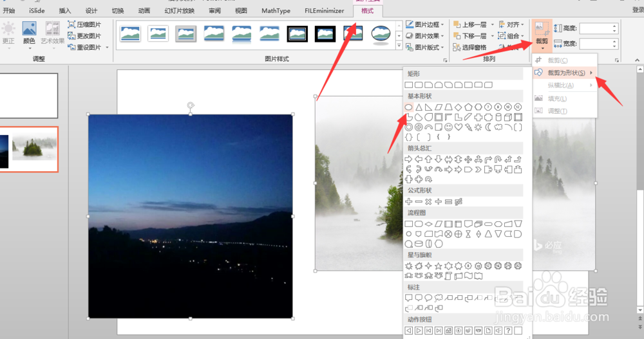
Task: Pick the cylinder shape in 基本形状
Action: [498, 117]
